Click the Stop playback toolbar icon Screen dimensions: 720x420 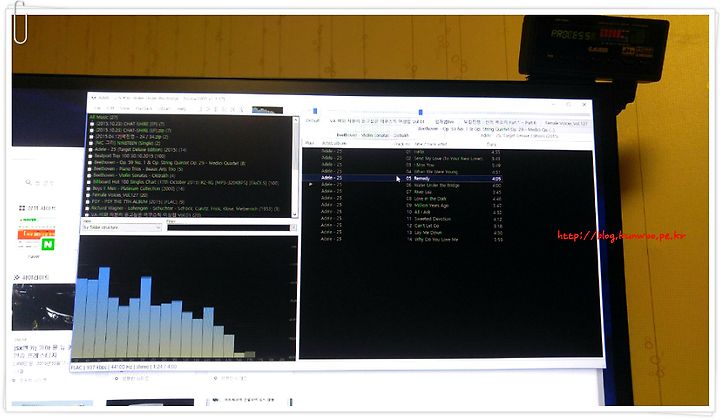click(200, 109)
